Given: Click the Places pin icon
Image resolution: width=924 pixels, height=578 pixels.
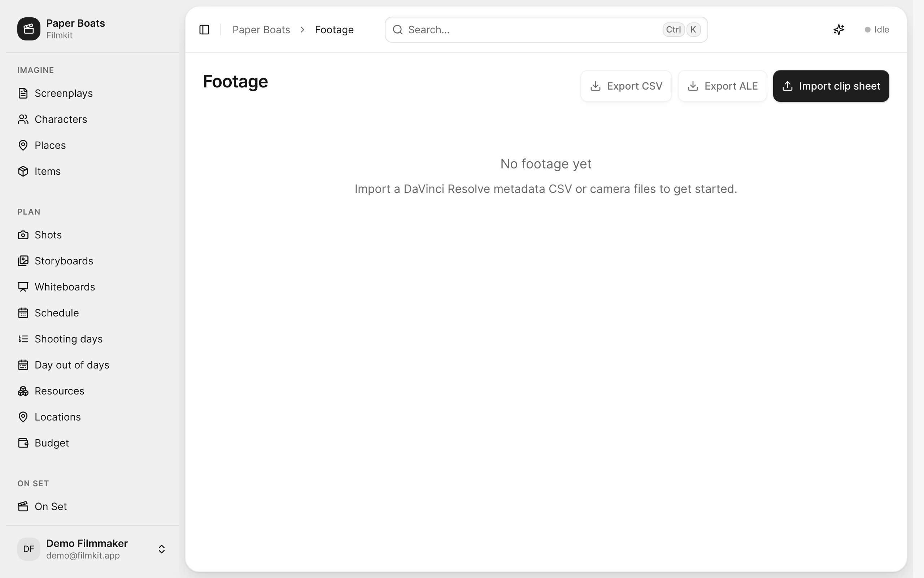Looking at the screenshot, I should pos(23,145).
